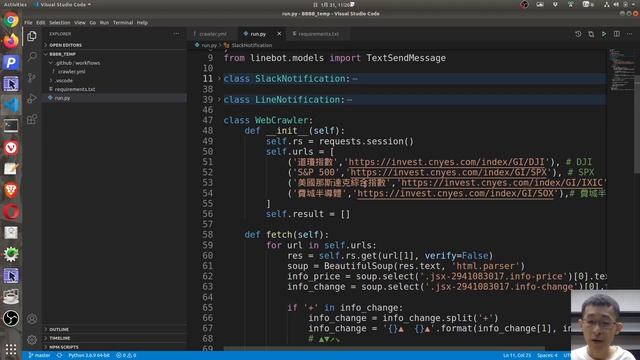The image size is (640, 360).
Task: Open the volume control in system tray
Action: [x=616, y=4]
